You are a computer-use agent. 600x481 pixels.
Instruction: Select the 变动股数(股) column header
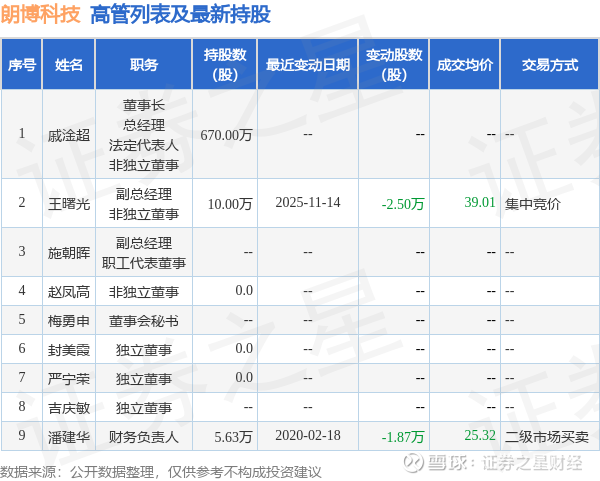point(394,64)
